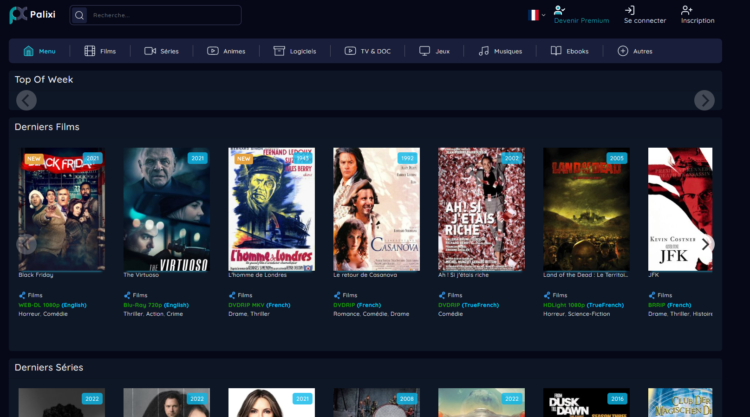Go back in Top Of Week carousel
Screen dimensions: 750x417
26,100
